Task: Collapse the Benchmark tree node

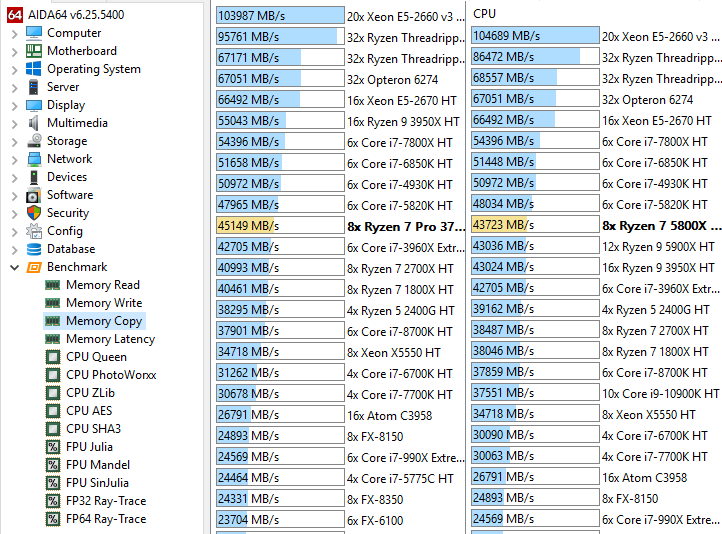Action: click(x=14, y=267)
